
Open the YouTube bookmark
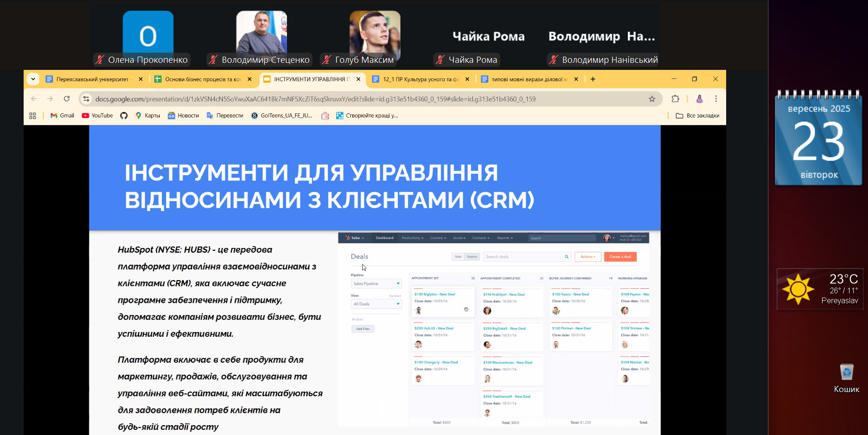97,116
